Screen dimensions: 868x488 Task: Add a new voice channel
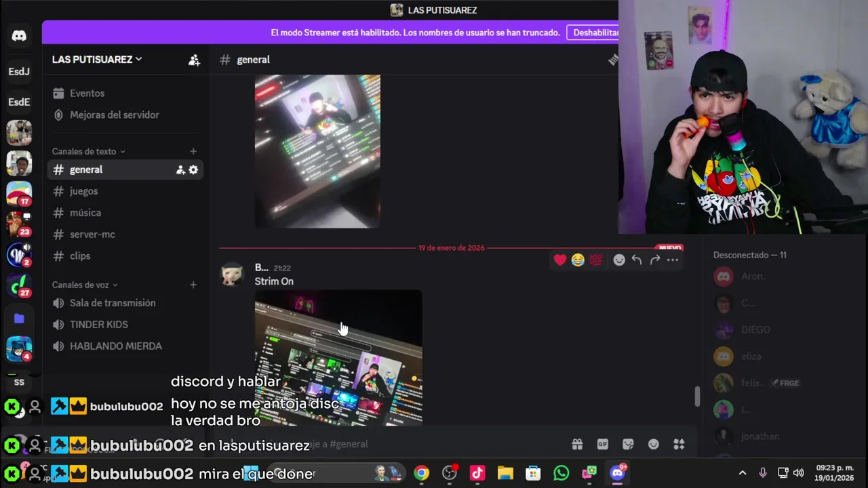[x=193, y=285]
